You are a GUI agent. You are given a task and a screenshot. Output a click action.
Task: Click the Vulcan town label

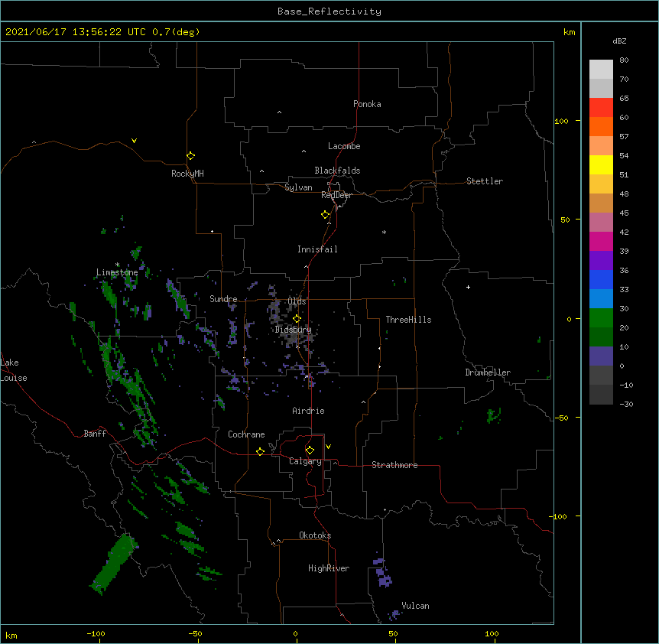[415, 606]
